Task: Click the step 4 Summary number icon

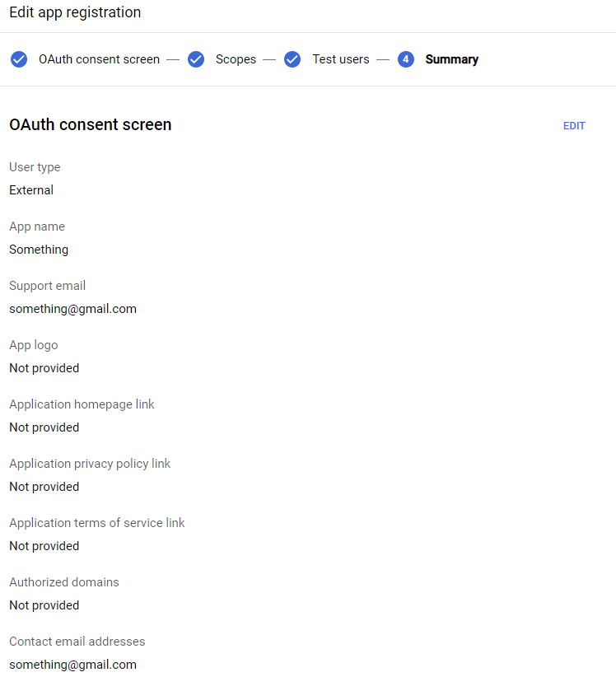Action: coord(406,59)
